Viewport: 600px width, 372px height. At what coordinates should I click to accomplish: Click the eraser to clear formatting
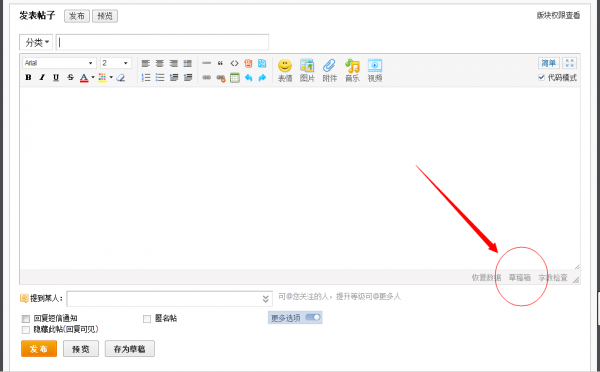pos(121,78)
